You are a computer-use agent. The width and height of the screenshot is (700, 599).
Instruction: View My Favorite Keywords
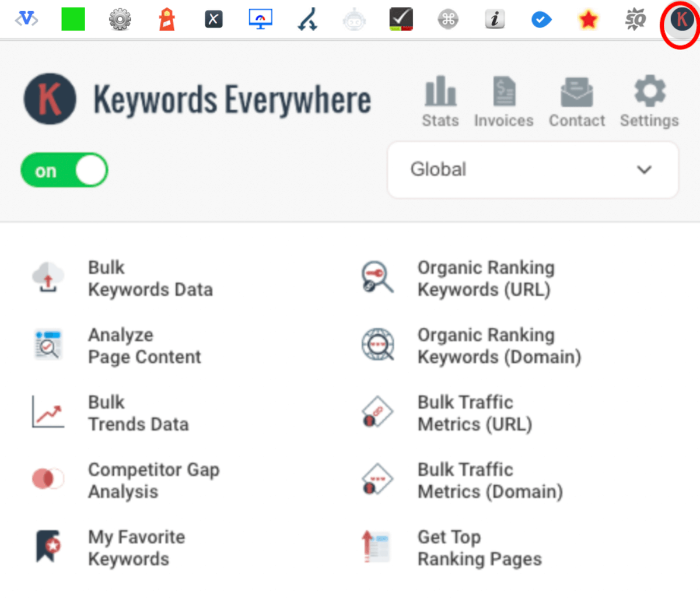click(x=136, y=547)
